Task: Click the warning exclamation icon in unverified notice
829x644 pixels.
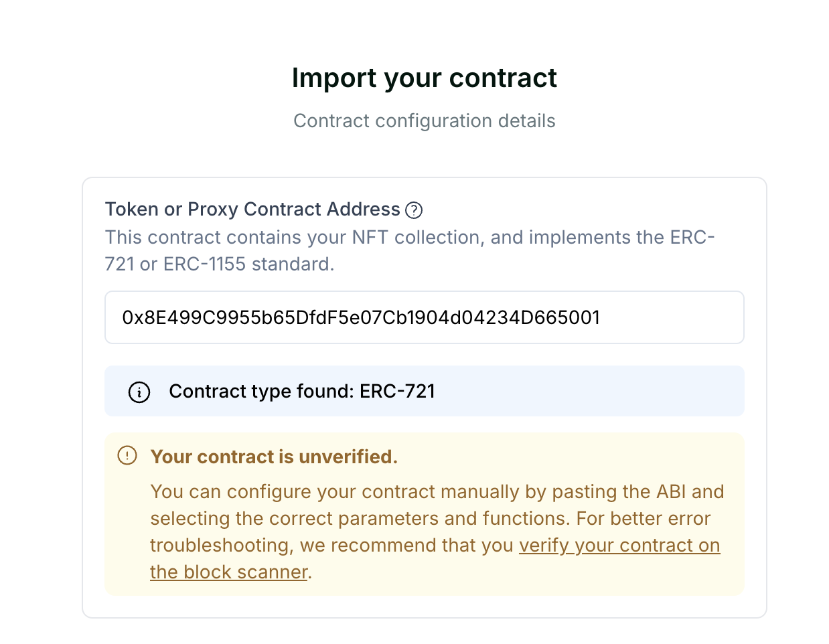Action: pos(127,456)
